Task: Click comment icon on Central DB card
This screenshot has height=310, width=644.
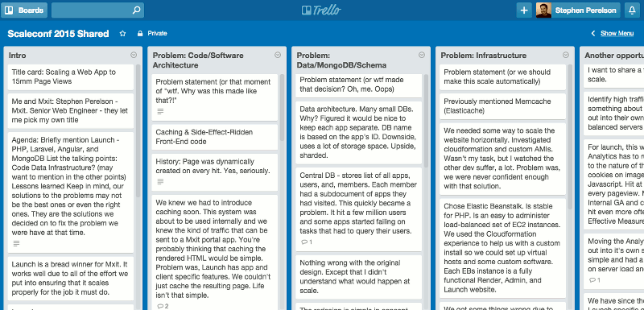Action: 304,242
